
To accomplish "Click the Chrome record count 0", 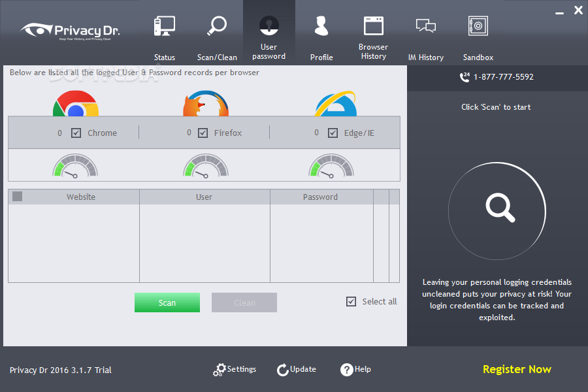I will coord(59,133).
